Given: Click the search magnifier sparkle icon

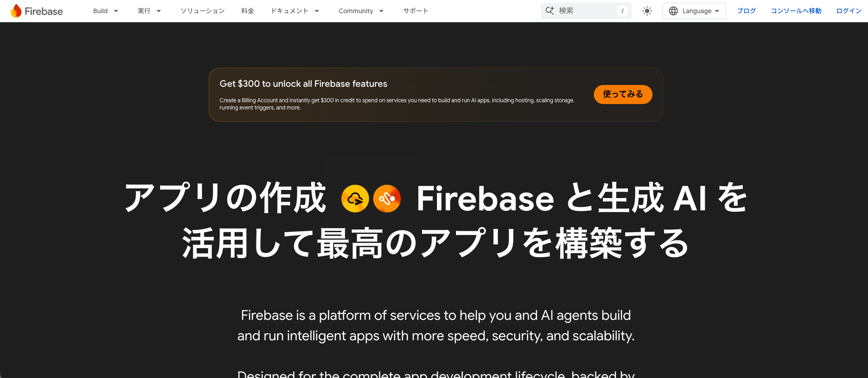Looking at the screenshot, I should click(x=550, y=10).
